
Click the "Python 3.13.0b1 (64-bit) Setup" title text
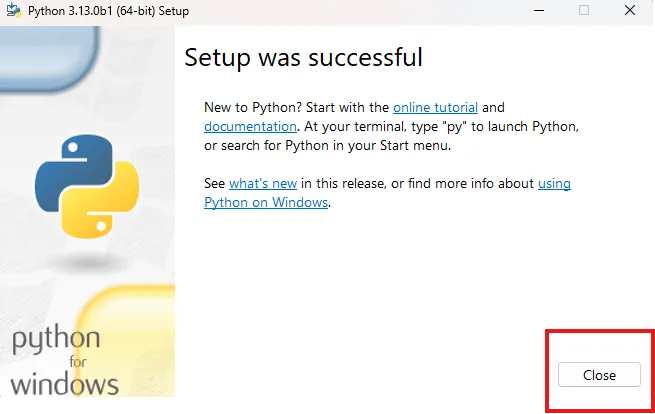(108, 11)
